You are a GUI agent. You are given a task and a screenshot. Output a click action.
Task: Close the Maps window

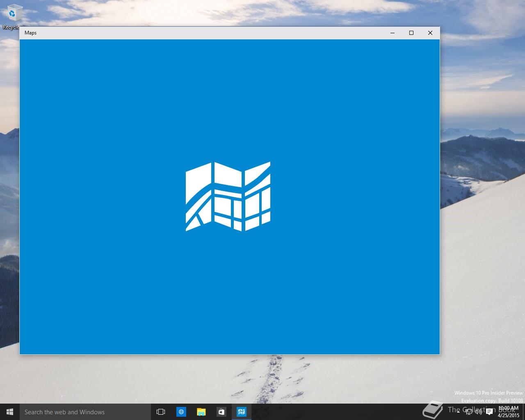pos(430,33)
